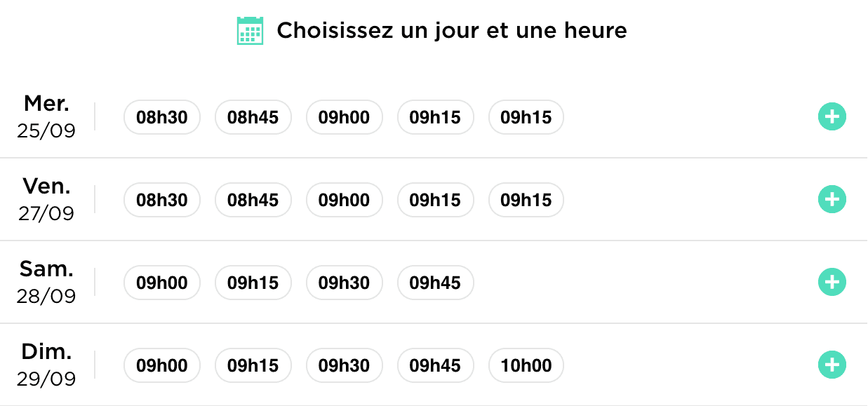The width and height of the screenshot is (868, 406).
Task: Select 09h00 on Saturday 28/09
Action: click(162, 283)
